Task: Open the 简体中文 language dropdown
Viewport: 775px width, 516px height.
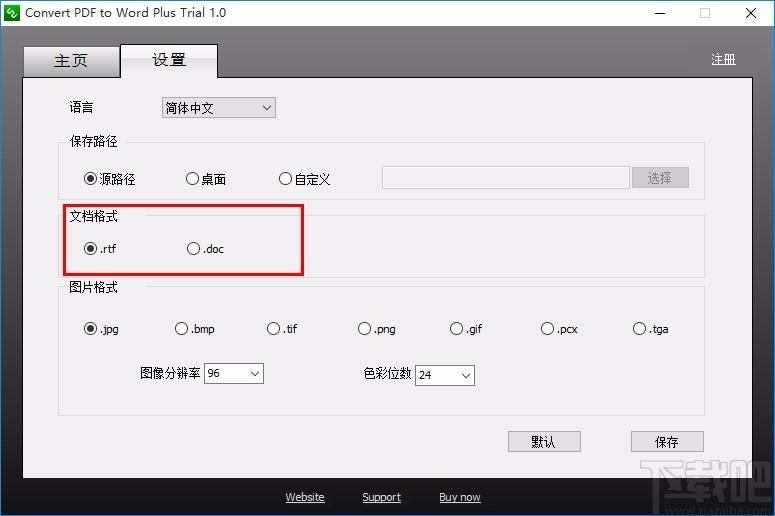Action: 218,108
